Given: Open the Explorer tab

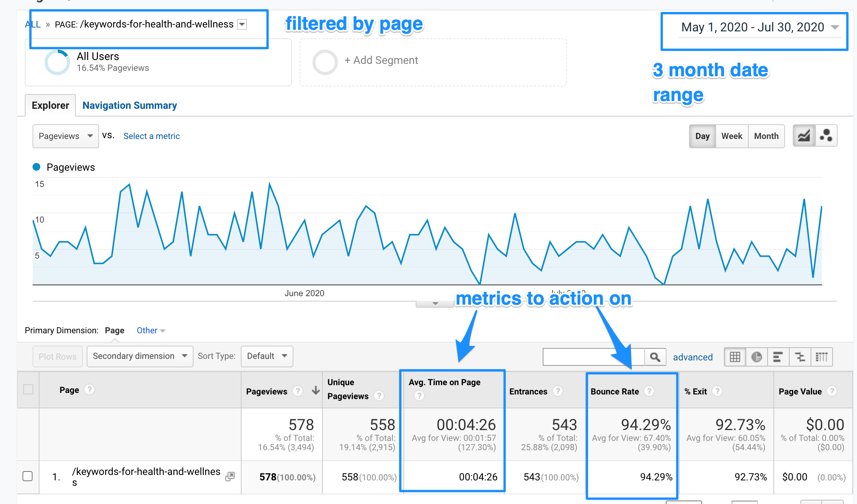Looking at the screenshot, I should [x=50, y=105].
